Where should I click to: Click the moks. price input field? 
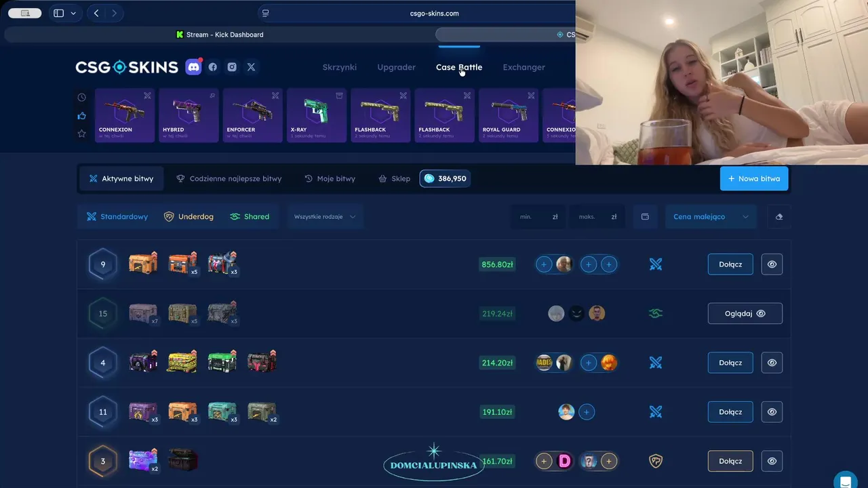pyautogui.click(x=597, y=217)
